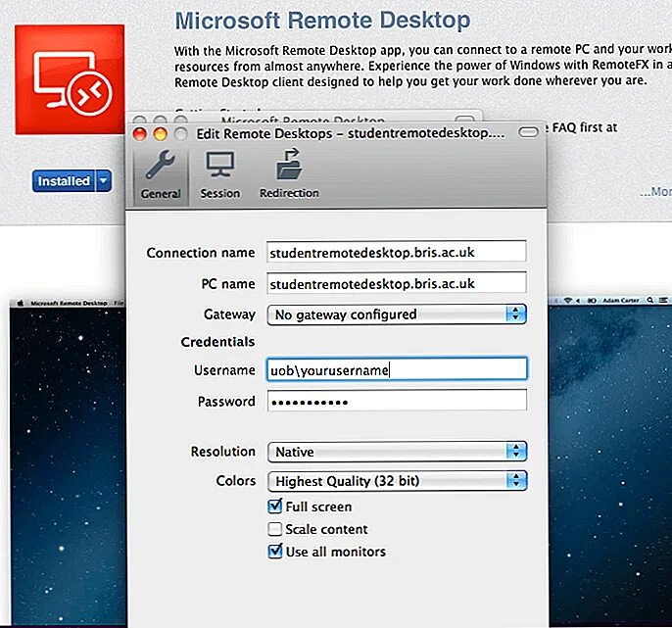672x628 pixels.
Task: Open the Colors dropdown
Action: pos(396,480)
